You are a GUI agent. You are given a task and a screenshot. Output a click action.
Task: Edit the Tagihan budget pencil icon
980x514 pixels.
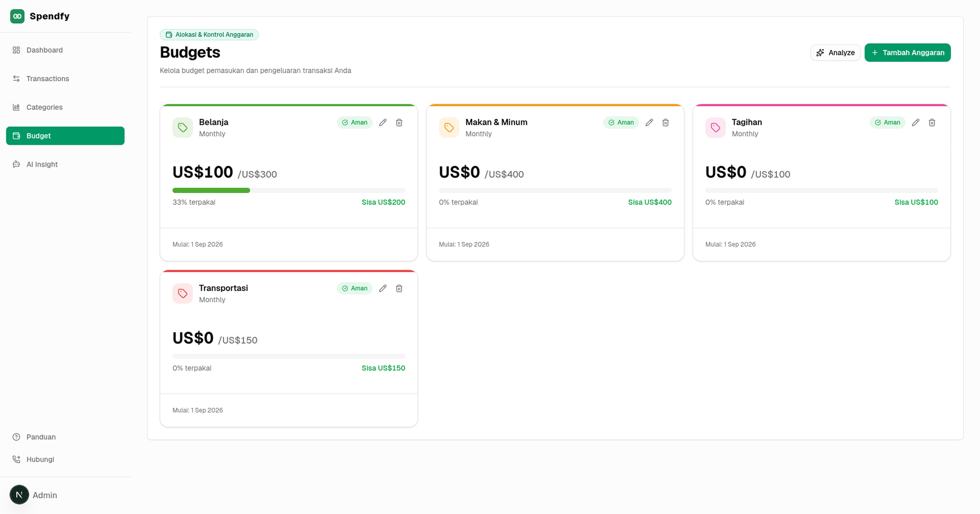[x=915, y=123]
